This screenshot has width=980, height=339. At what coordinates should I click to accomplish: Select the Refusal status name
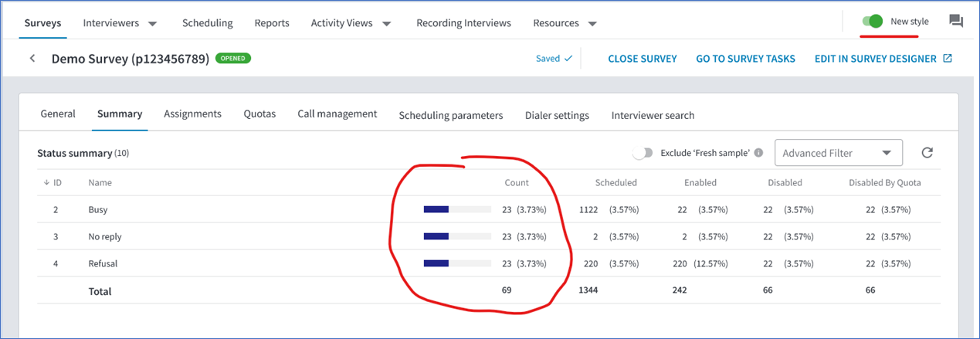point(103,263)
